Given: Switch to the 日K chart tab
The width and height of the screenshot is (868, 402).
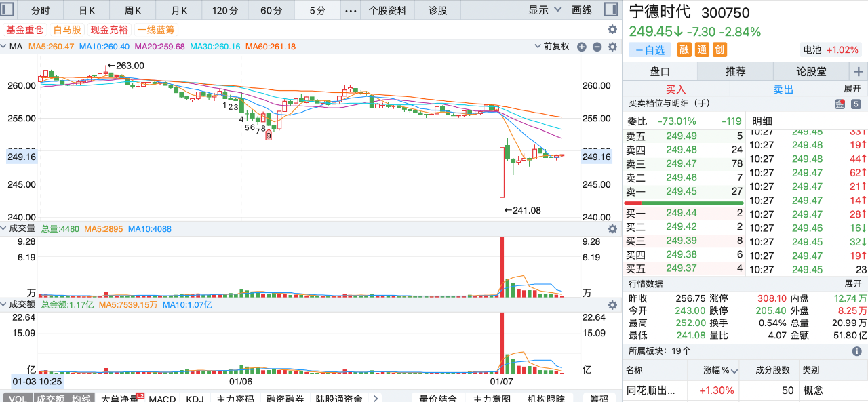Looking at the screenshot, I should 87,10.
